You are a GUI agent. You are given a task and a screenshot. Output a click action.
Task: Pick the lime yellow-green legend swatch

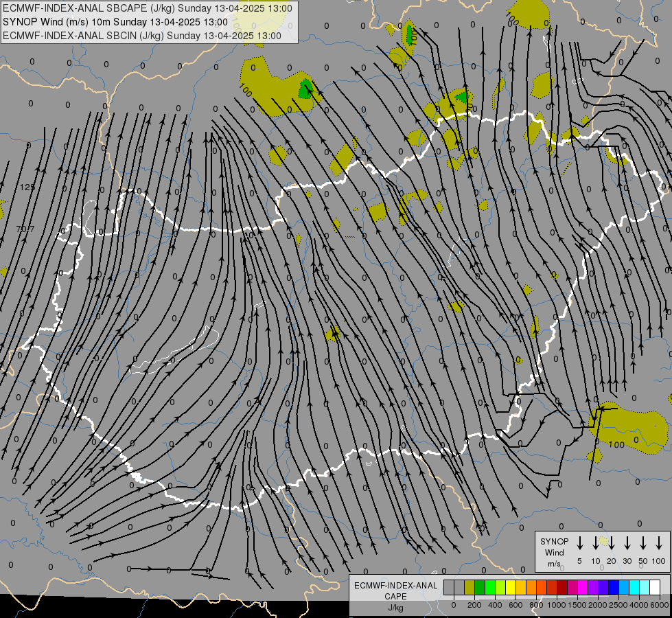500,587
